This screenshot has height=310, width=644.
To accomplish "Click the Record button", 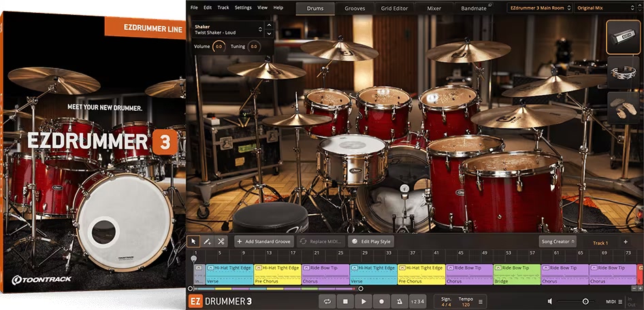I will pos(381,301).
